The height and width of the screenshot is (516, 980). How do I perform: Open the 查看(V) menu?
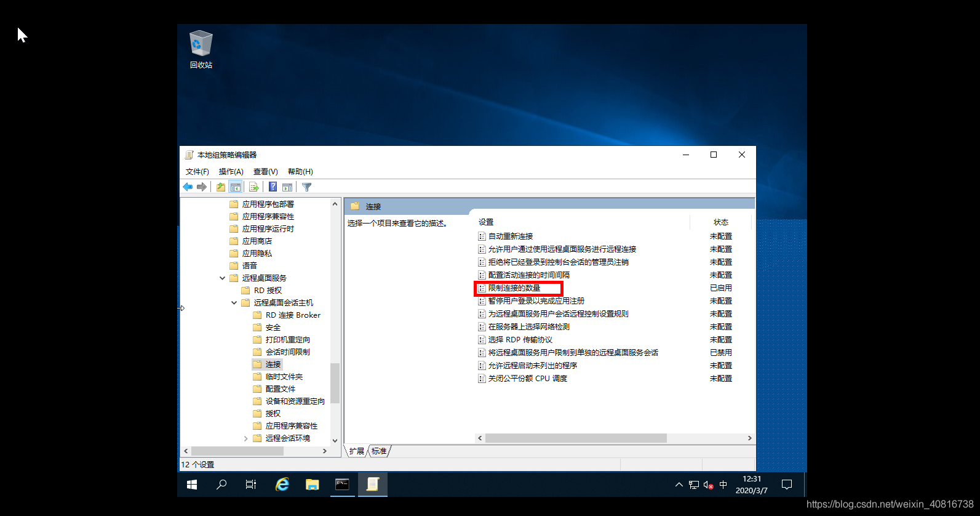265,172
